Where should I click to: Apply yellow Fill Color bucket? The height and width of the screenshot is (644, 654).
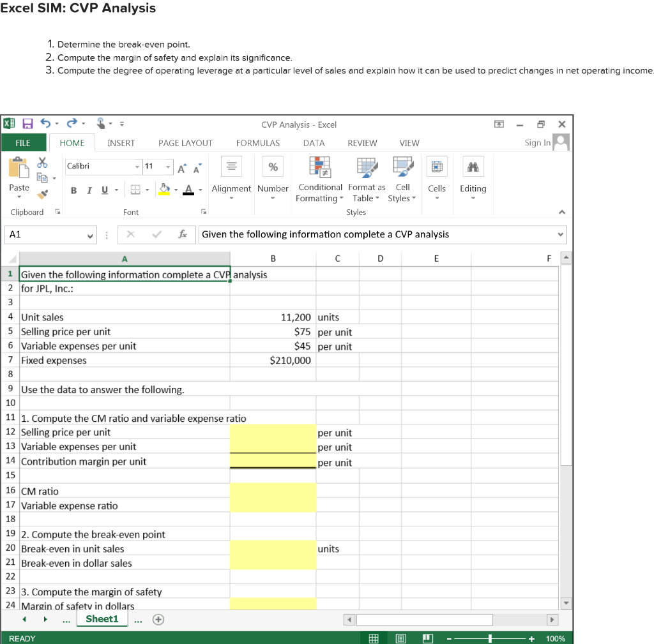tap(164, 190)
